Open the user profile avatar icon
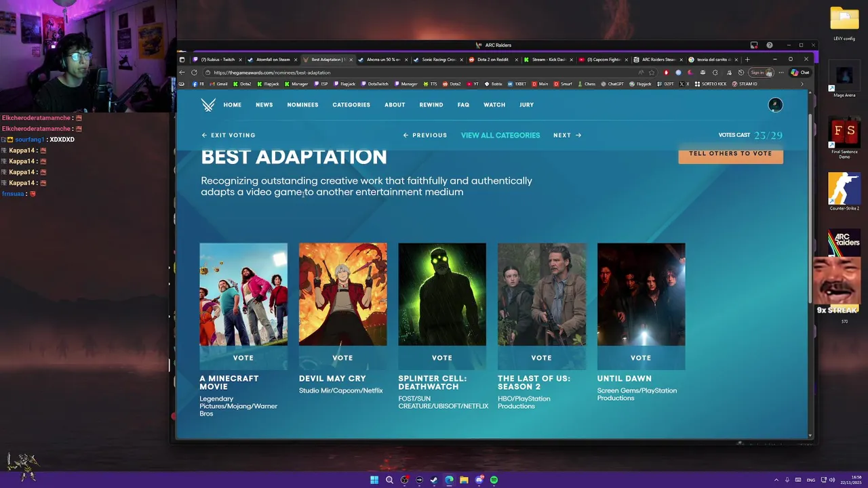868x488 pixels. (775, 104)
